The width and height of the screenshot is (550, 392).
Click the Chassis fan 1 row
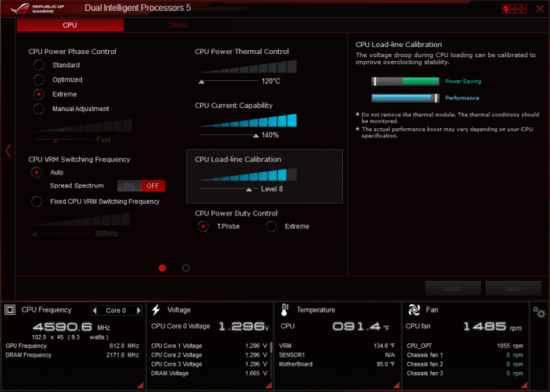click(465, 355)
